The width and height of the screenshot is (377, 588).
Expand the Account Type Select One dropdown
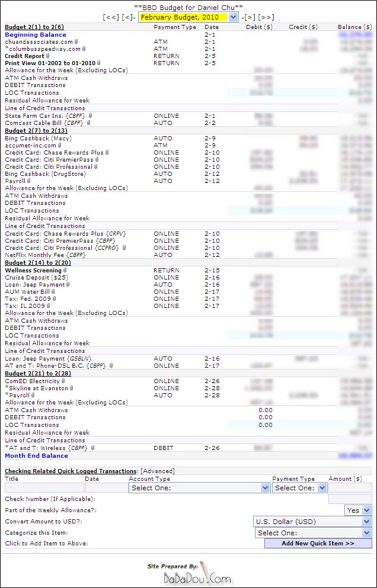(x=199, y=488)
